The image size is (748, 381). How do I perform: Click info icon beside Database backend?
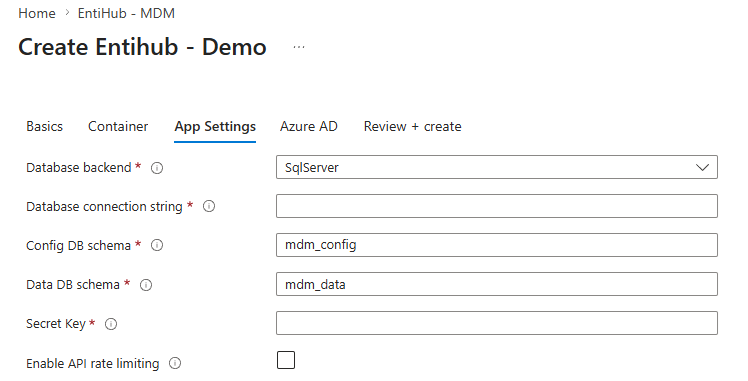pos(157,168)
